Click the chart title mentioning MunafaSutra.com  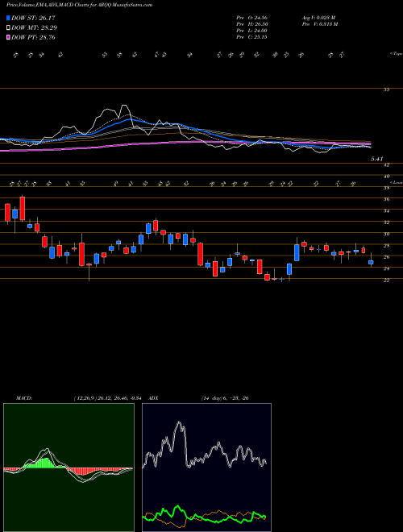click(79, 5)
